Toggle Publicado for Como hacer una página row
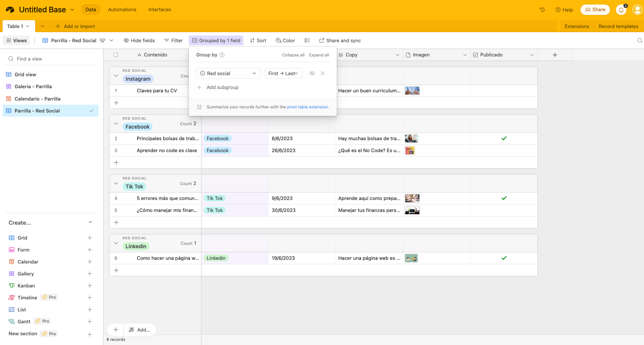 click(x=504, y=258)
